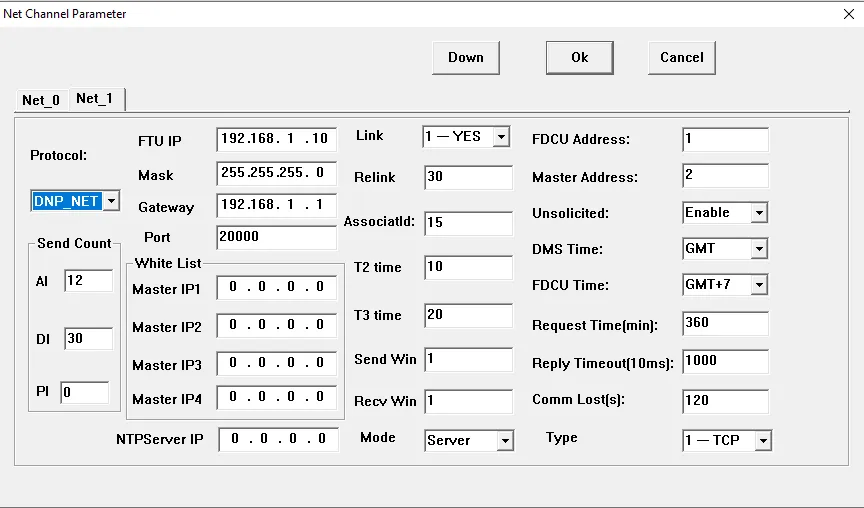Click the PI send count field
Screen dimensions: 864x508
click(84, 392)
